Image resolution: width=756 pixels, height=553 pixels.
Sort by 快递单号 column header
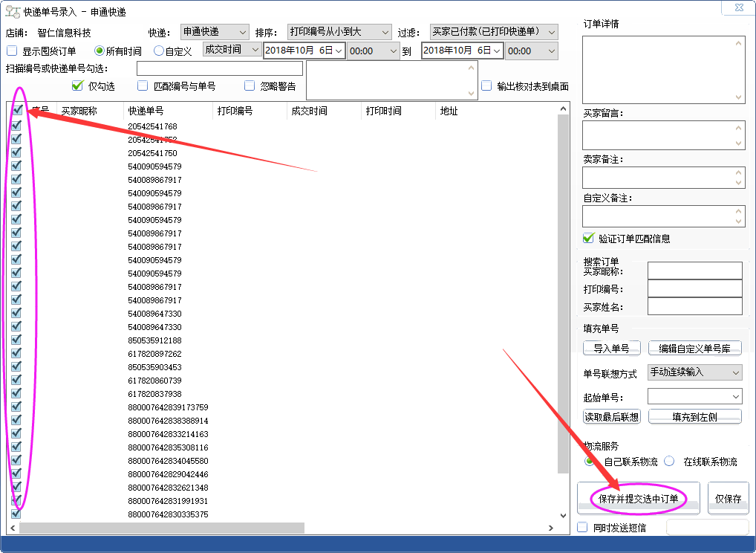146,111
